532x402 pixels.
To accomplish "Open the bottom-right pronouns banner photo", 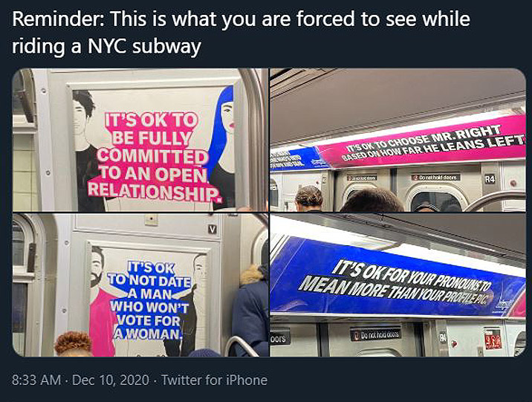I will [x=398, y=285].
